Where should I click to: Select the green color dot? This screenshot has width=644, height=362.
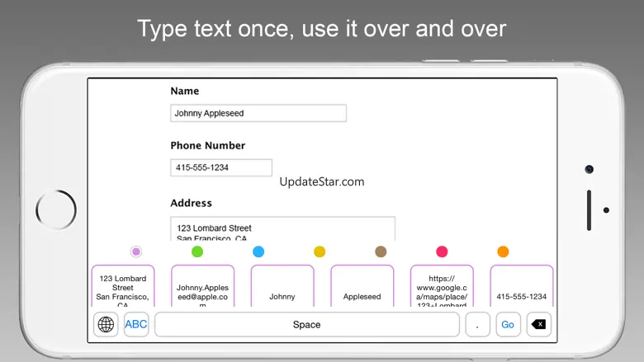coord(197,252)
